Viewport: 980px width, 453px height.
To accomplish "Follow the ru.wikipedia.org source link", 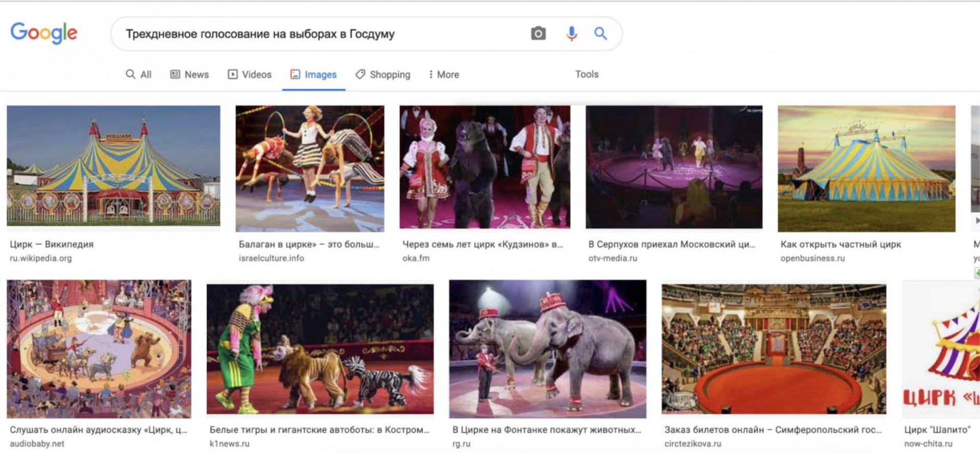I will coord(41,258).
